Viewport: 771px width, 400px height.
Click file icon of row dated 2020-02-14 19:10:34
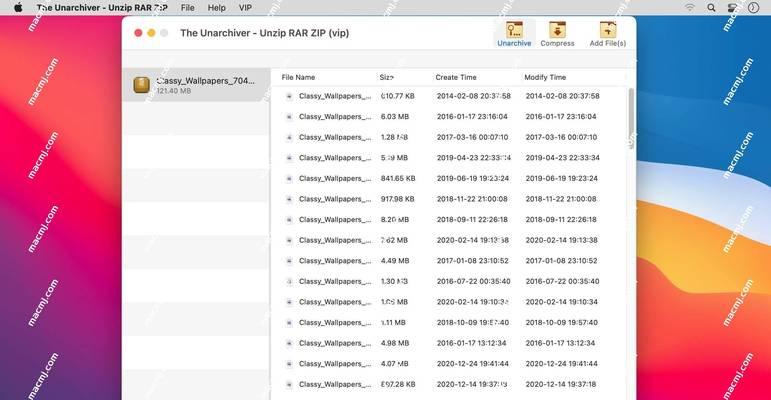tap(289, 302)
